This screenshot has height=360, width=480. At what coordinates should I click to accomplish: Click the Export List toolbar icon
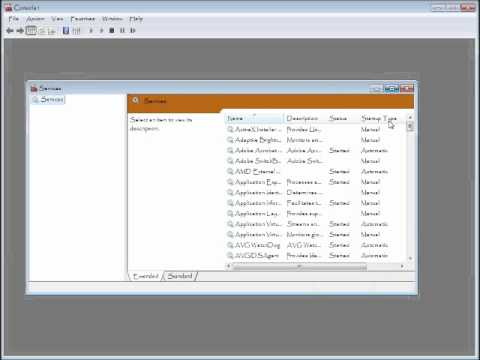click(51, 31)
